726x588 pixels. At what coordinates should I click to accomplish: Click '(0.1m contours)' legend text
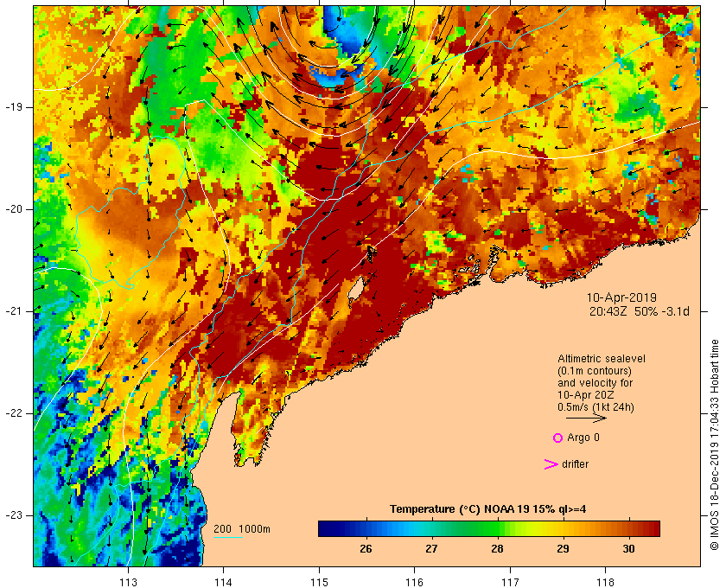[x=595, y=371]
